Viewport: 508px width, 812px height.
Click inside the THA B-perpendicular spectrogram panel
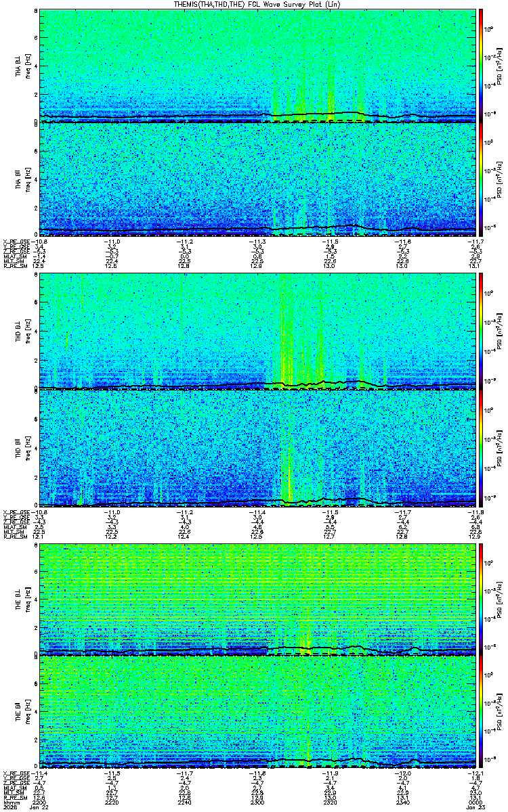point(258,66)
